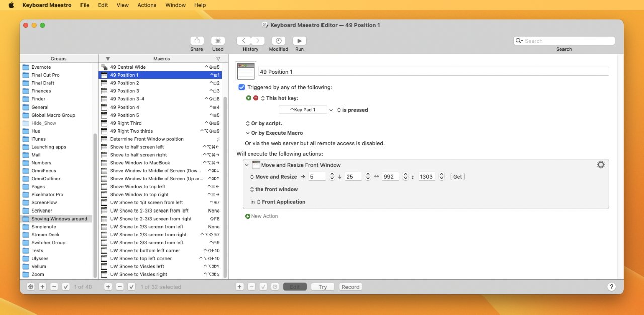Click the 49 Central Wide macro icon

point(104,67)
